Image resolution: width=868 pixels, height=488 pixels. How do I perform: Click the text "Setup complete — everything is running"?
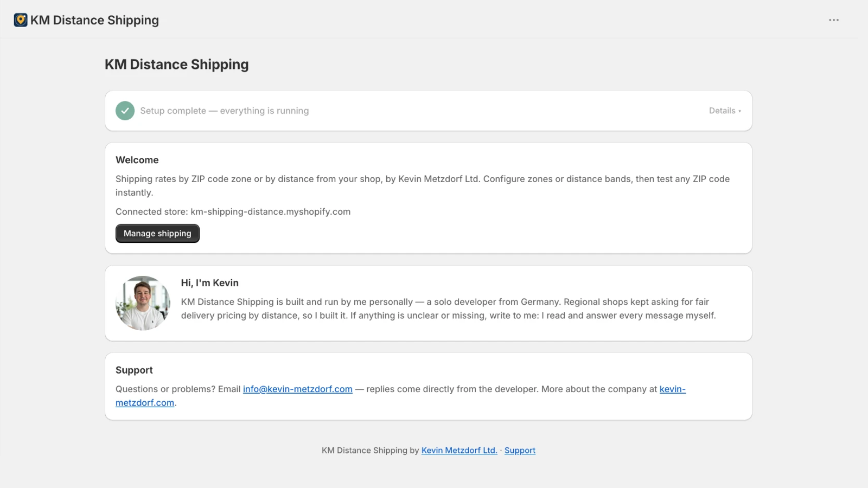(x=225, y=111)
